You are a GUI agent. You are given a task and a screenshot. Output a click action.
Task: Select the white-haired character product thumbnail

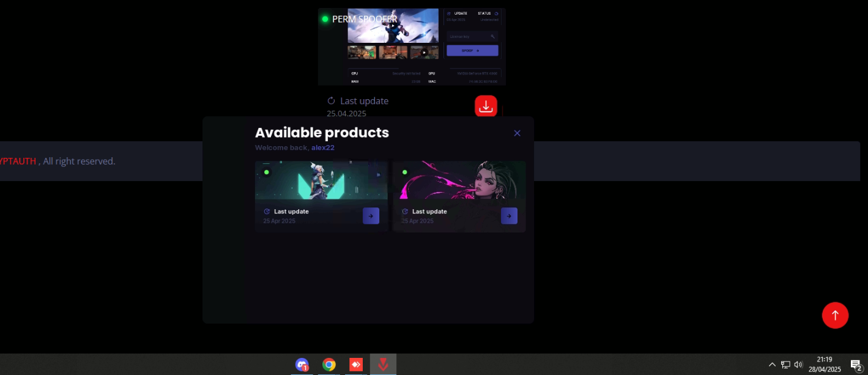321,180
